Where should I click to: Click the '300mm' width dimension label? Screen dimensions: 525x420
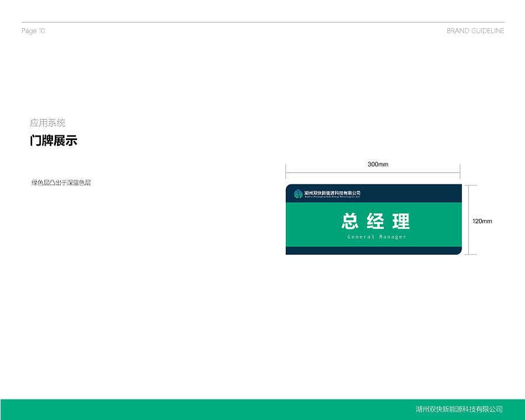point(378,164)
